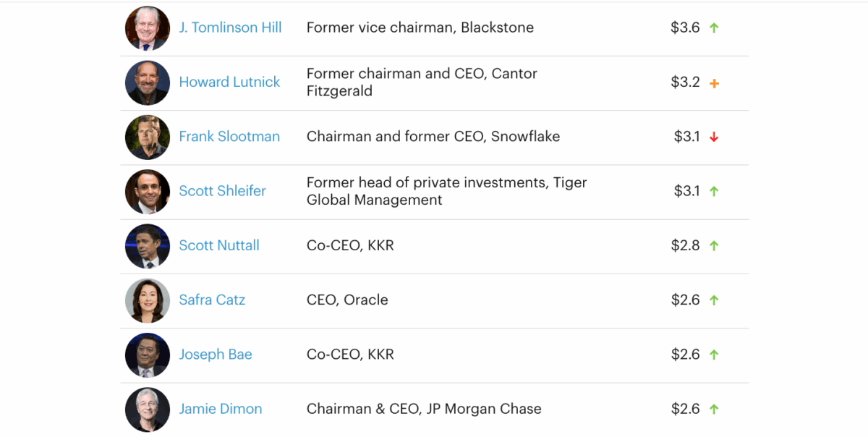Viewport: 868px width, 437px height.
Task: Click green up arrow in Dimon row
Action: (x=714, y=410)
